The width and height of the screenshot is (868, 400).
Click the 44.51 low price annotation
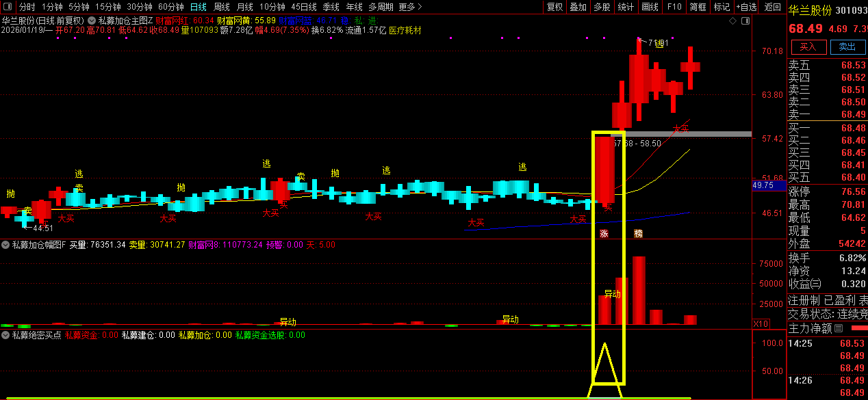click(x=42, y=228)
